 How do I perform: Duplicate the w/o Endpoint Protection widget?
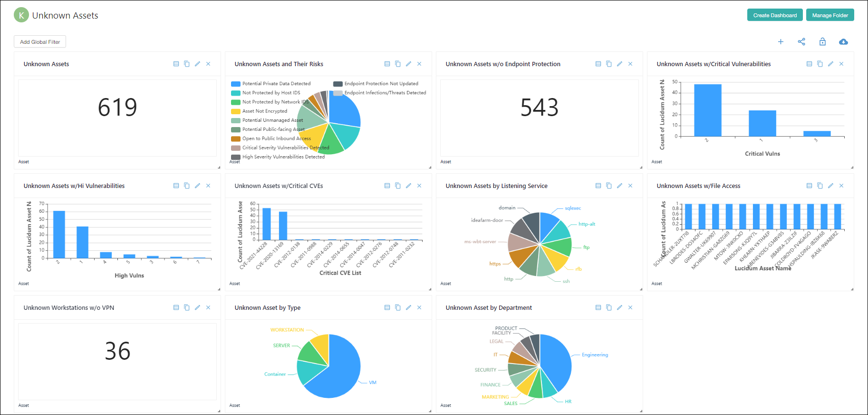click(609, 64)
